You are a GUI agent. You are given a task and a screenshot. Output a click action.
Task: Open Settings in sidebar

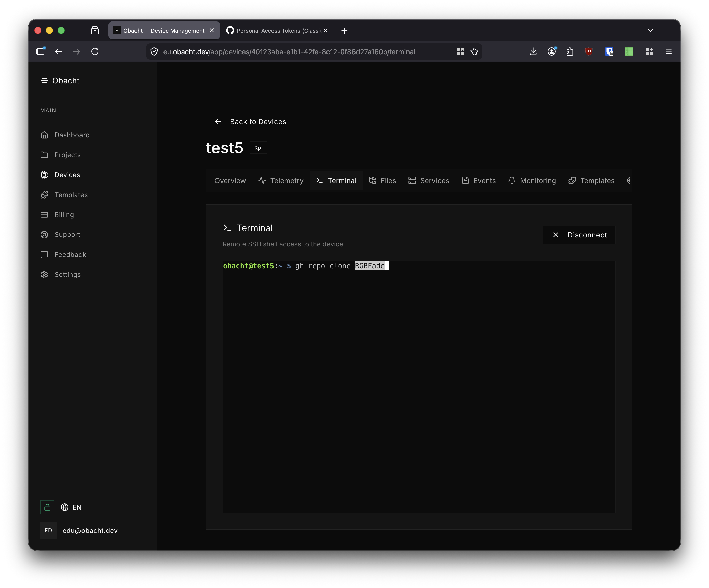point(68,274)
